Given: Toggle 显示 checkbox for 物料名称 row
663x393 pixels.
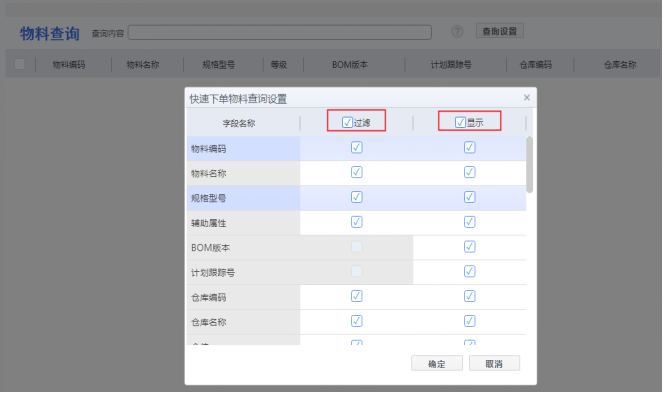Looking at the screenshot, I should pyautogui.click(x=469, y=172).
